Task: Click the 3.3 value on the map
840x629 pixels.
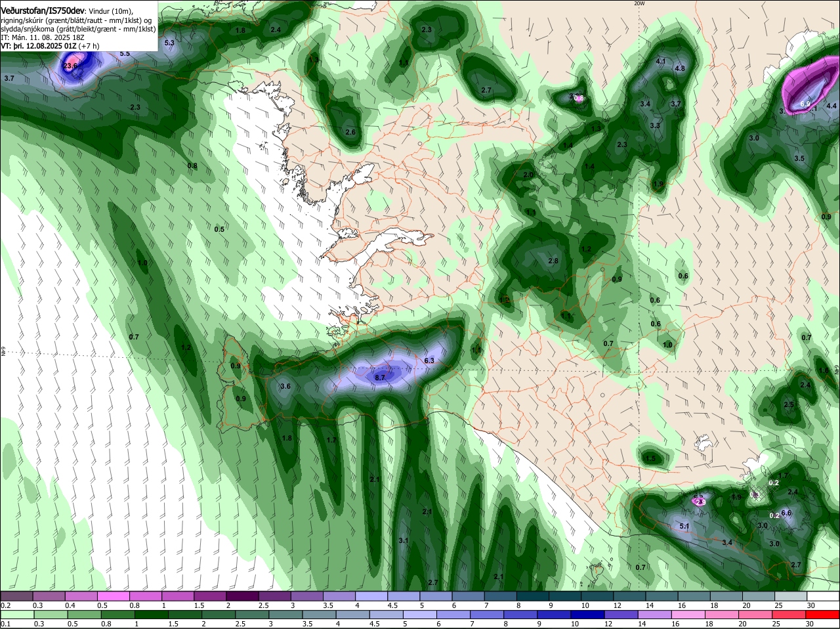Action: 654,125
